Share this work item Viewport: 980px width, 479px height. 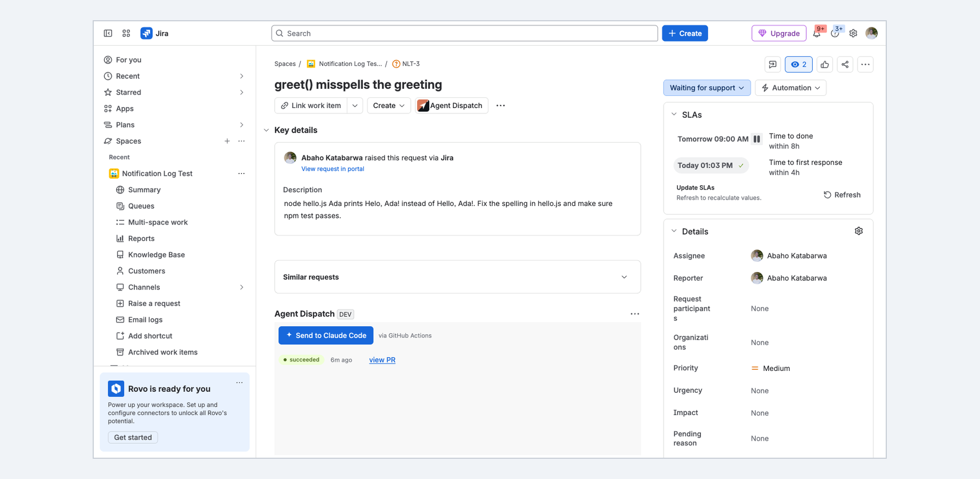click(x=845, y=64)
